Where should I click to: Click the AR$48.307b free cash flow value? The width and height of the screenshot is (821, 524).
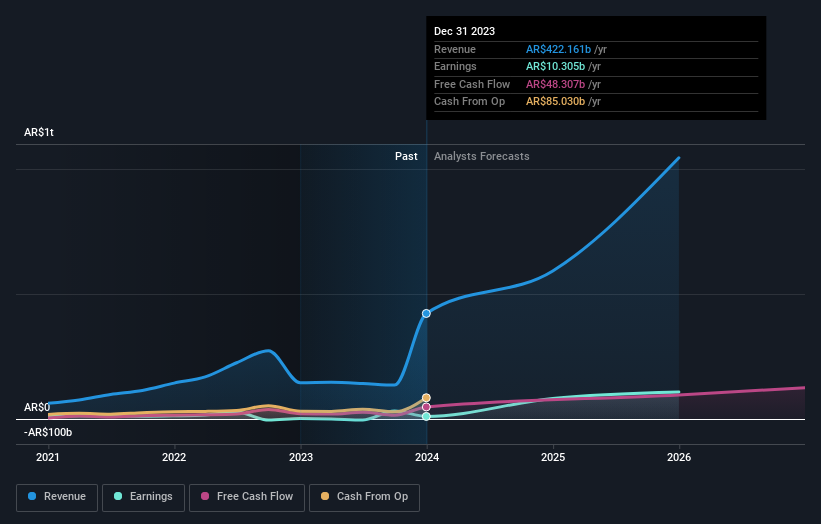coord(556,84)
